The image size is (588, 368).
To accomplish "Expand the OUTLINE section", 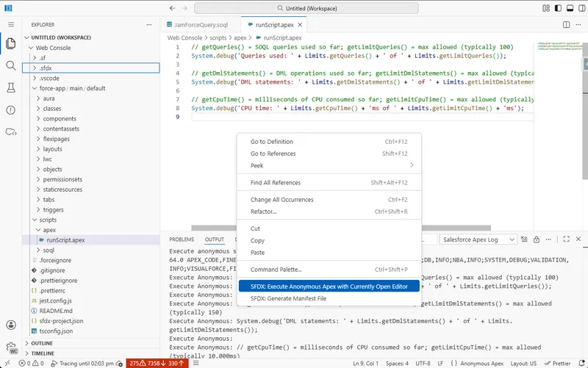I will pyautogui.click(x=90, y=343).
